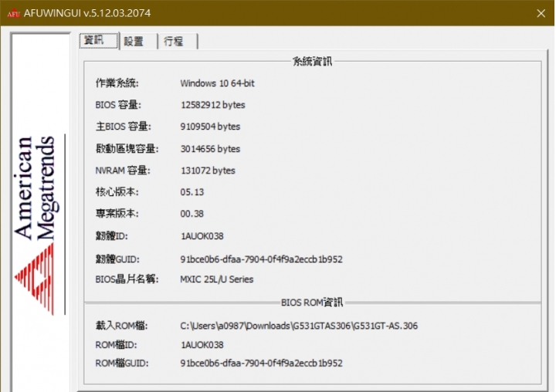Close the AFUWINGUI window
Screen dimensions: 556x392
point(541,13)
